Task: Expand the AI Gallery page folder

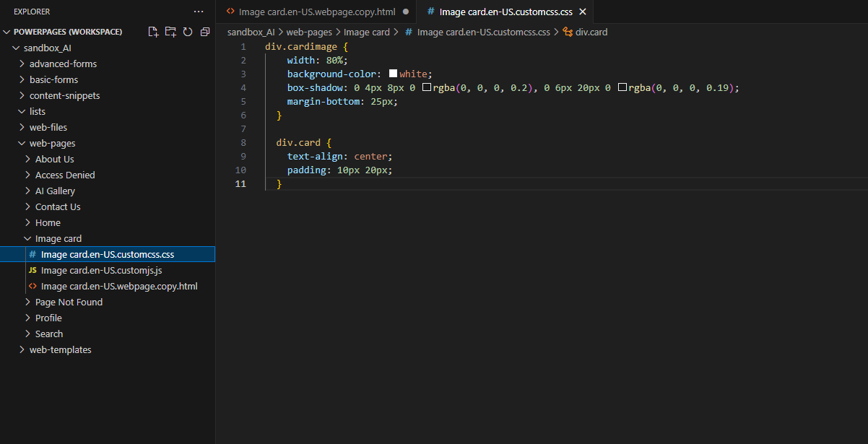Action: [x=55, y=191]
